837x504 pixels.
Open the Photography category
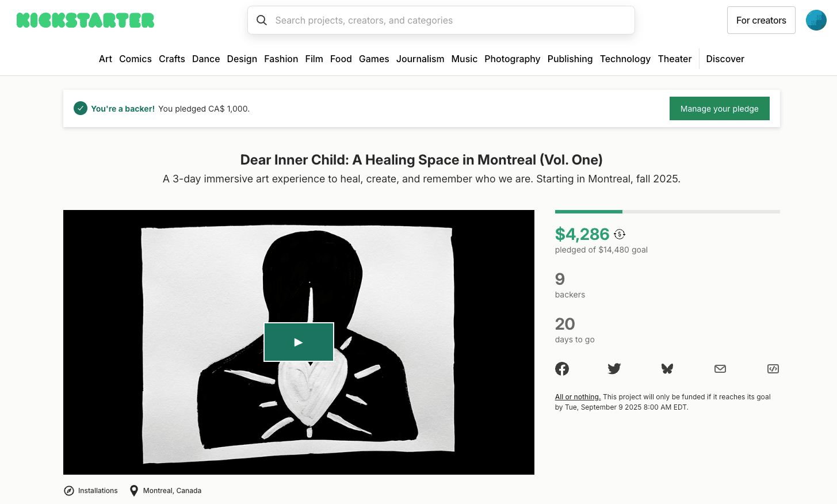point(513,59)
